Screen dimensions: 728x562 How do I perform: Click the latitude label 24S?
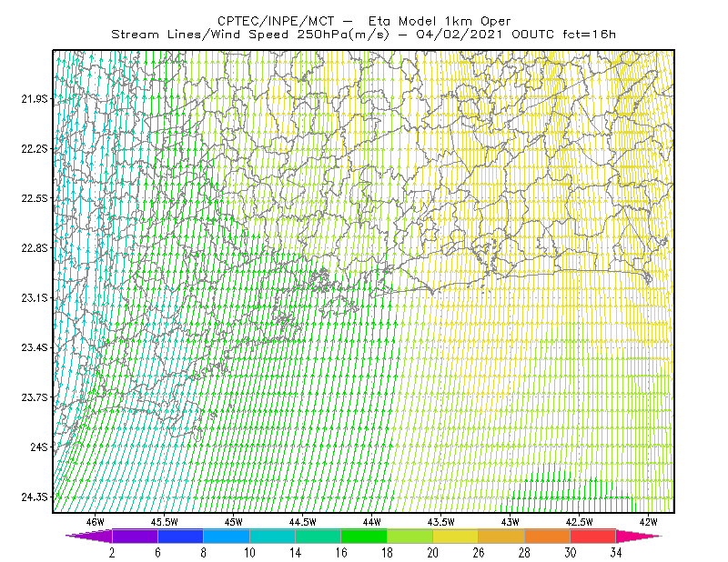(39, 447)
